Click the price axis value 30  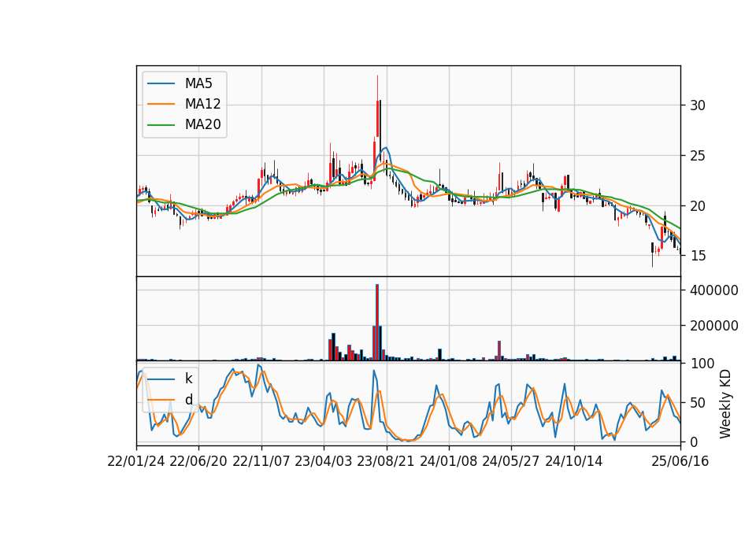(698, 105)
